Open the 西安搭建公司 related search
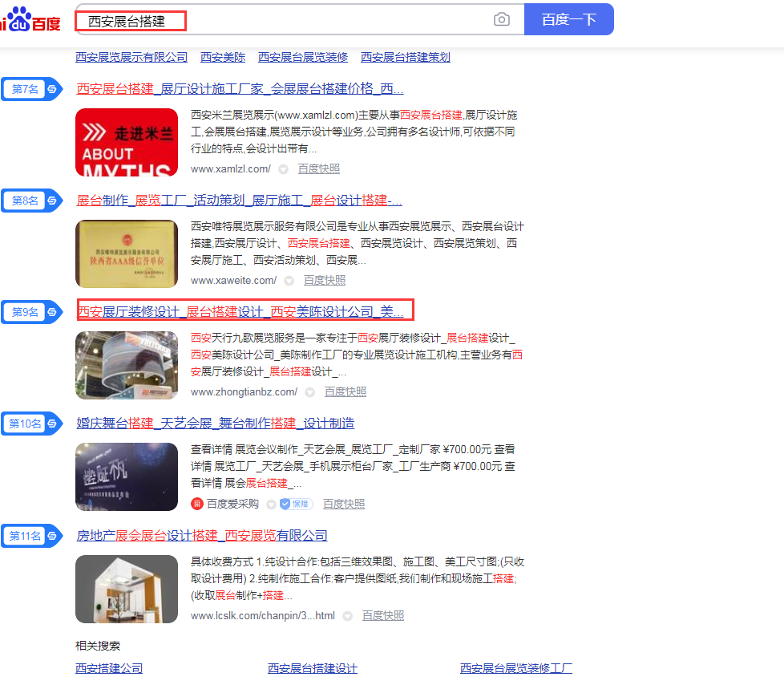Viewport: 784px width, 681px height. coord(109,668)
